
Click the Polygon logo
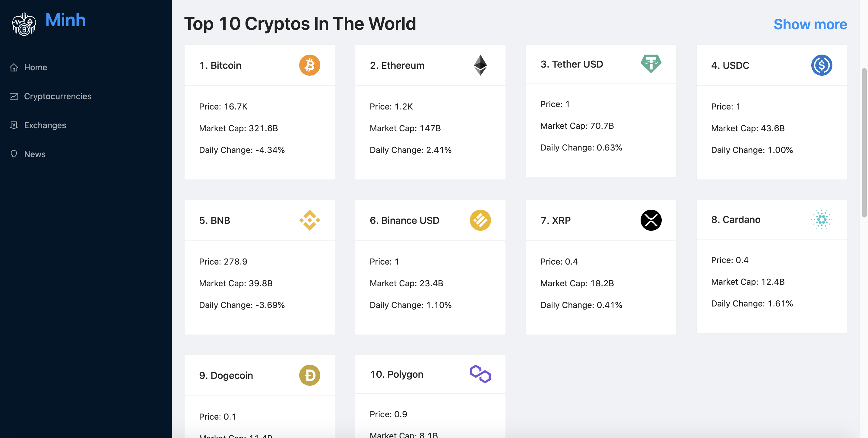[480, 374]
